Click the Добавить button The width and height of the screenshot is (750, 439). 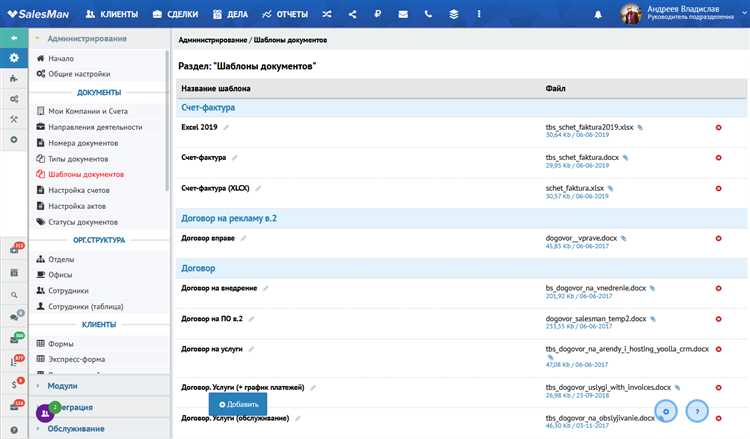click(238, 403)
